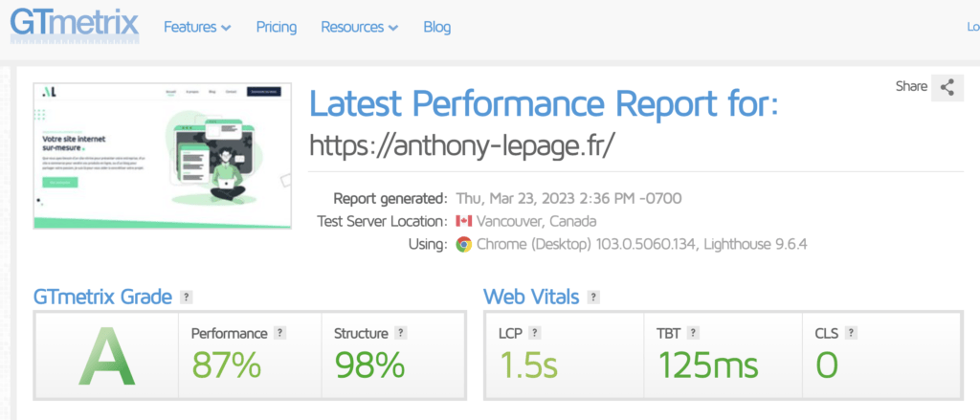The image size is (980, 420).
Task: Click the https://anthony-lepage.fr/ URL text
Action: click(463, 145)
